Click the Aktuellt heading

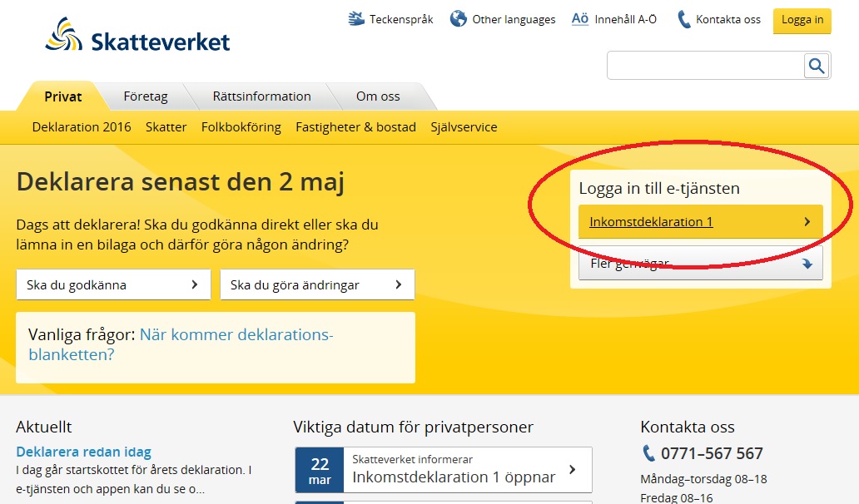(44, 427)
